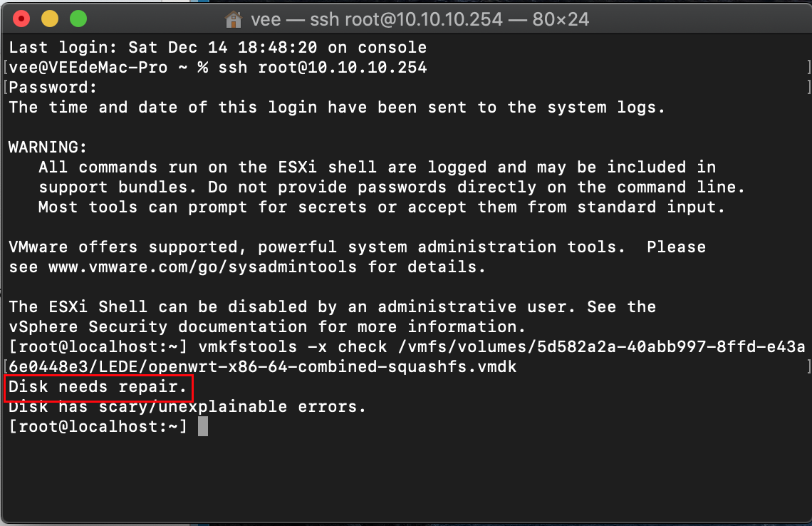
Task: Click the terminal cursor block at prompt
Action: pos(203,426)
